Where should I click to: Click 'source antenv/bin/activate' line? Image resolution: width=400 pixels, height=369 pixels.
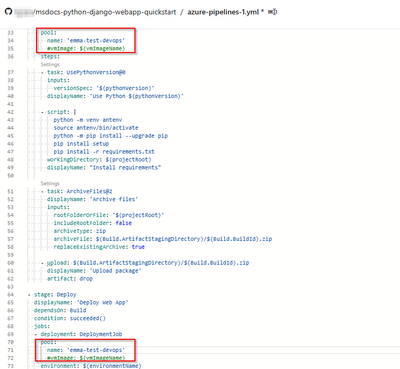pos(96,128)
